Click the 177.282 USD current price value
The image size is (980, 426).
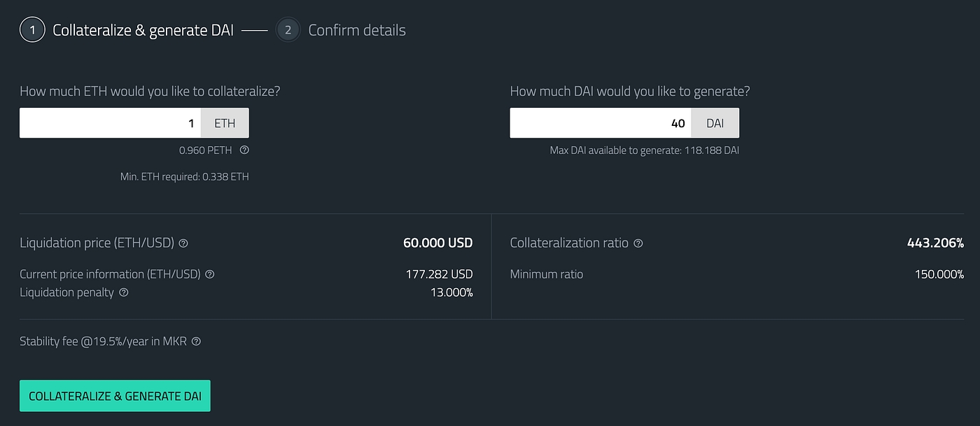coord(439,274)
